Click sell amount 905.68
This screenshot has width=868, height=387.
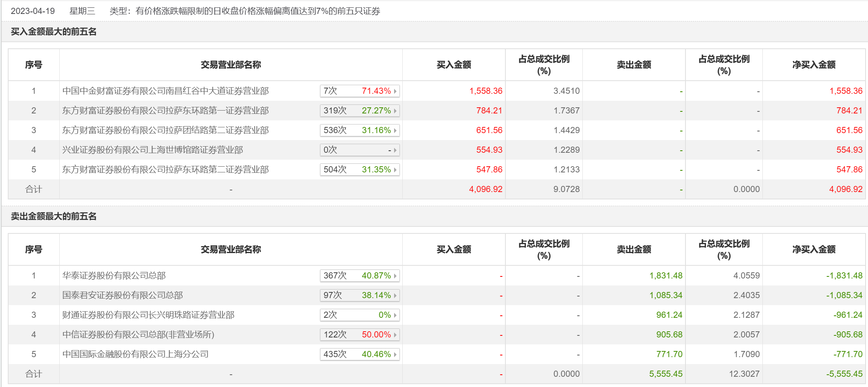pos(669,335)
